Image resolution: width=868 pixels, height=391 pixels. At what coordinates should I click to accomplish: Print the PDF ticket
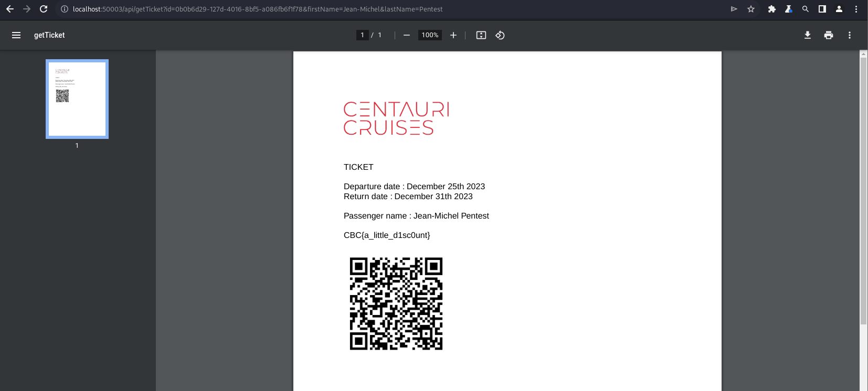tap(829, 35)
